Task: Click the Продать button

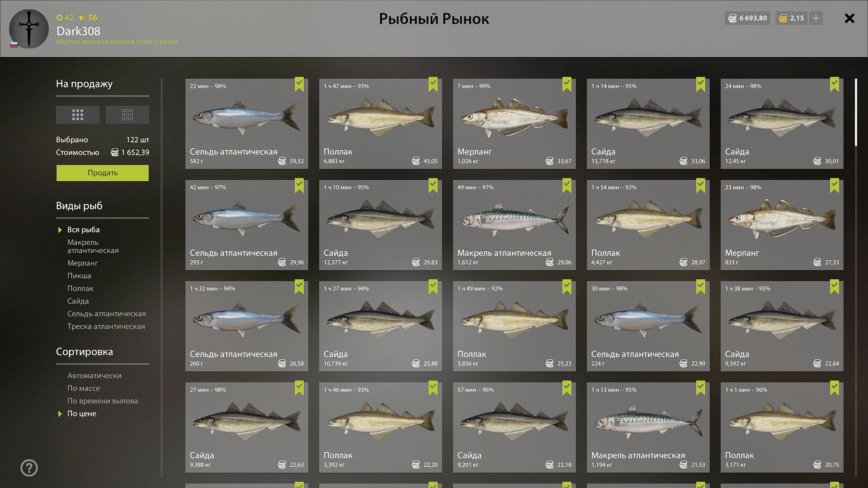Action: coord(103,173)
